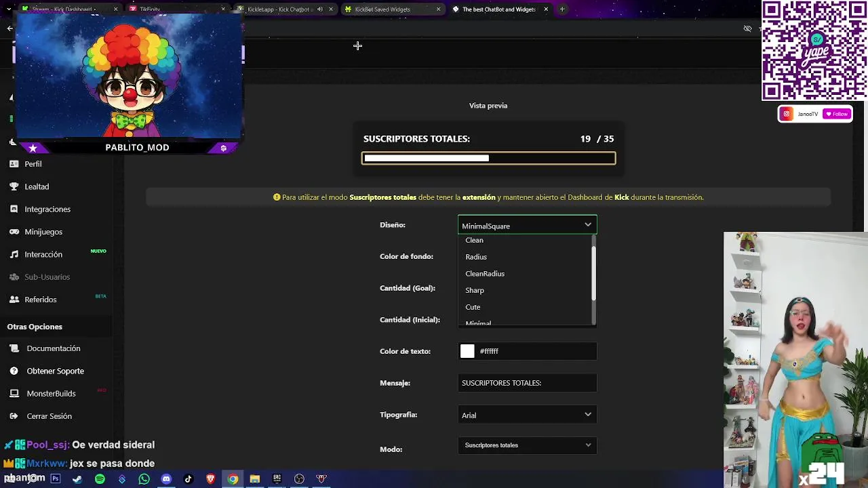This screenshot has width=868, height=488.
Task: Open Steam from the taskbar
Action: click(77, 479)
